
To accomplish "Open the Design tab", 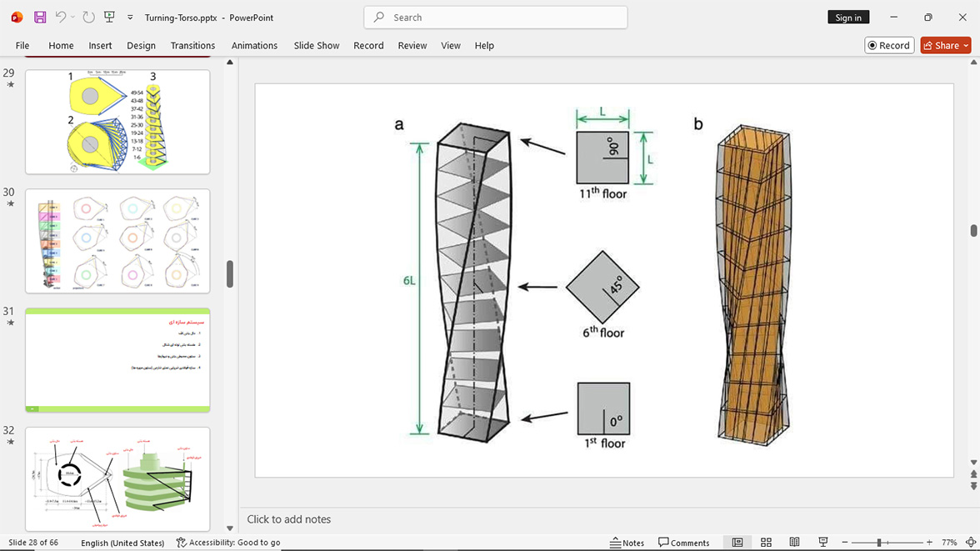I will pos(142,46).
